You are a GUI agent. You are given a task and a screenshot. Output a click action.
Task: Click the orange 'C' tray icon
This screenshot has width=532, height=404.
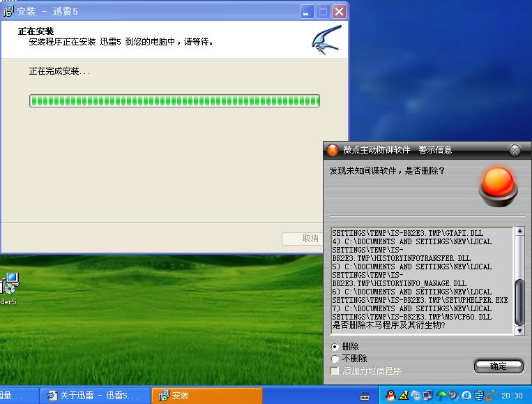(x=492, y=395)
